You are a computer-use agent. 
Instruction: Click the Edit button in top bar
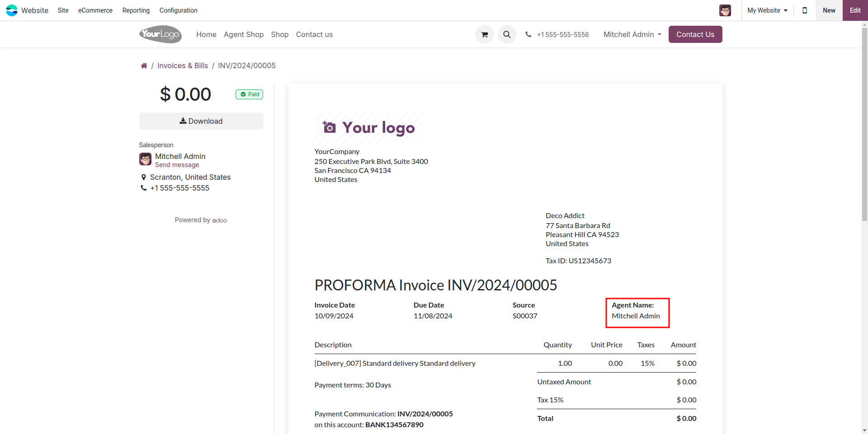point(855,10)
